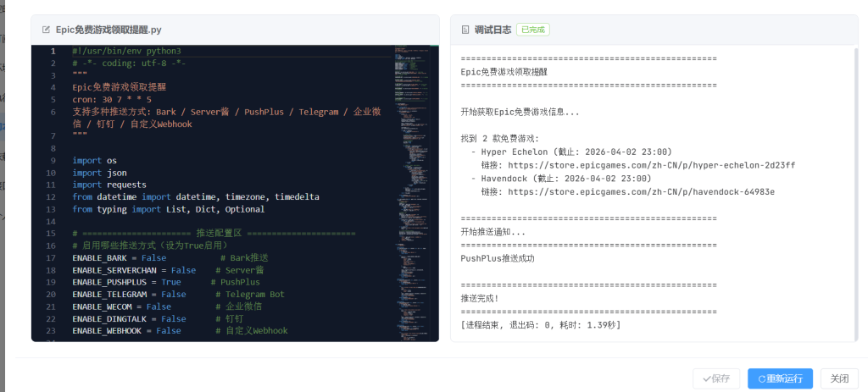Click the 支持多种推送方式 docstring line
Image resolution: width=868 pixels, height=392 pixels.
pyautogui.click(x=226, y=118)
